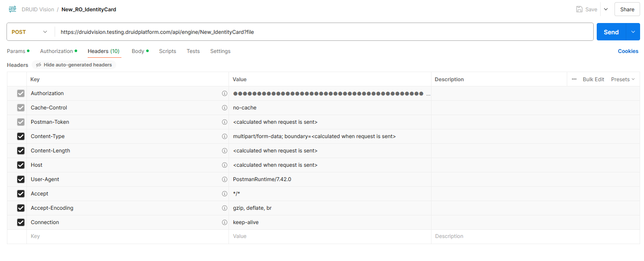Open the Cookies link
The image size is (644, 261).
[628, 51]
